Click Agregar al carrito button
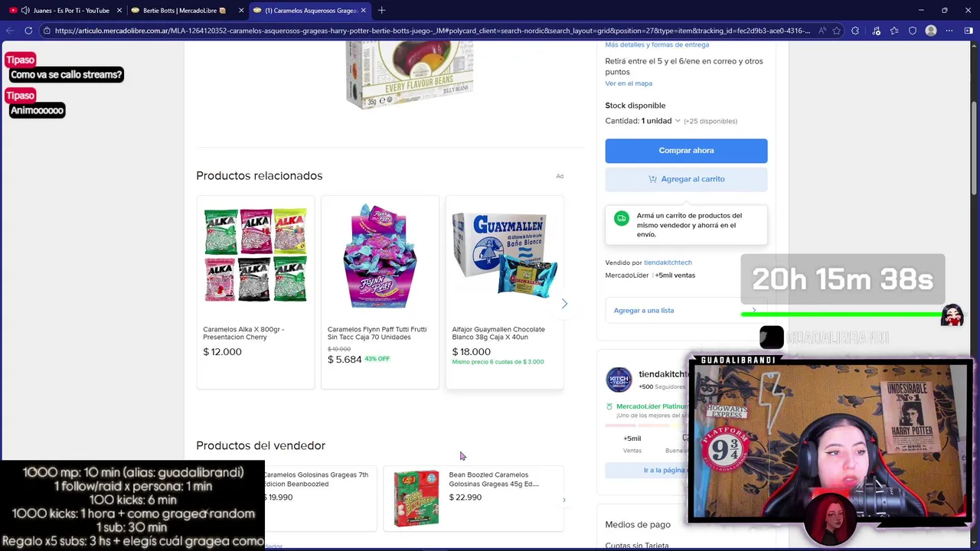 (x=686, y=179)
